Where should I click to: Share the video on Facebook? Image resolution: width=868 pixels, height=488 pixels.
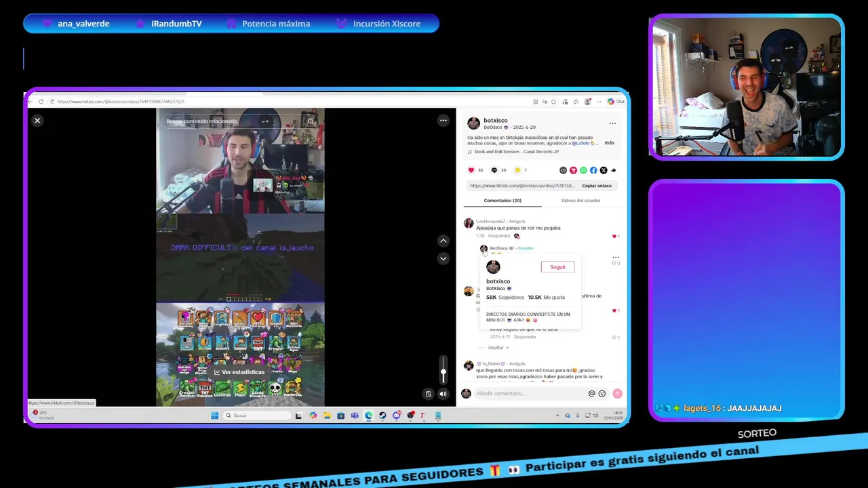593,170
